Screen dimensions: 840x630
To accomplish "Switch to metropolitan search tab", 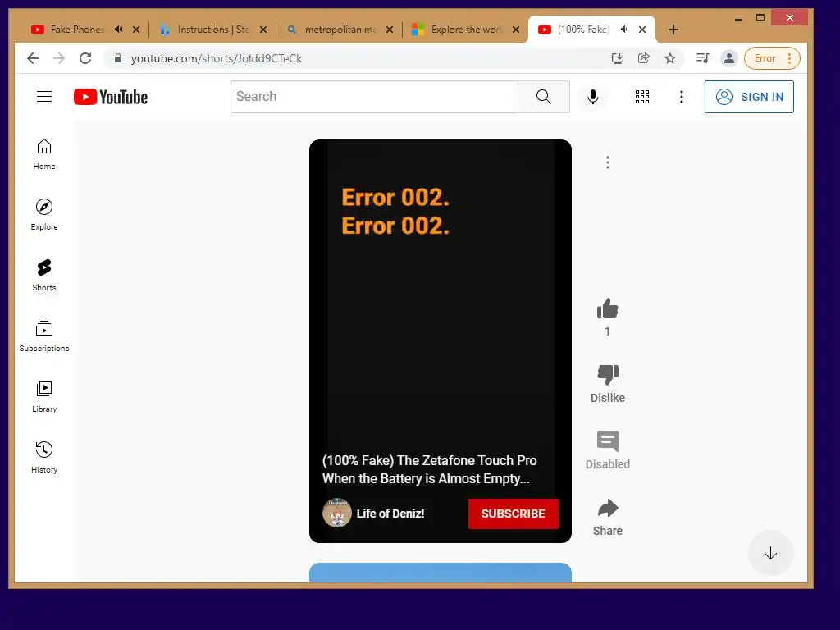I will 340,30.
